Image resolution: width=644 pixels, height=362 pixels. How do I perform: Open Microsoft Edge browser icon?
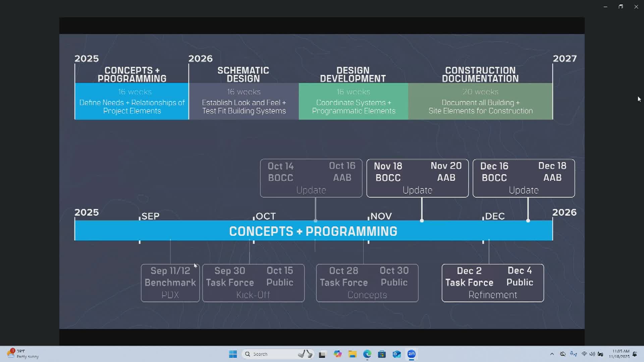367,354
